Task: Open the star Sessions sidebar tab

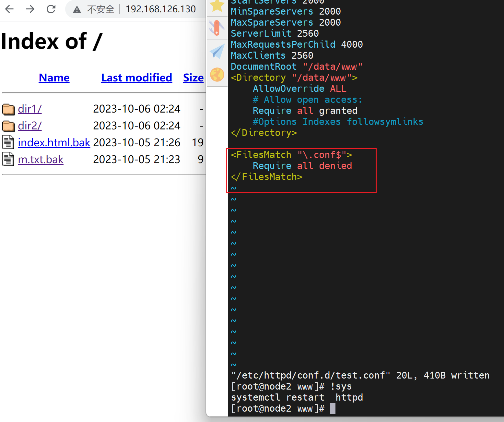Action: click(217, 6)
